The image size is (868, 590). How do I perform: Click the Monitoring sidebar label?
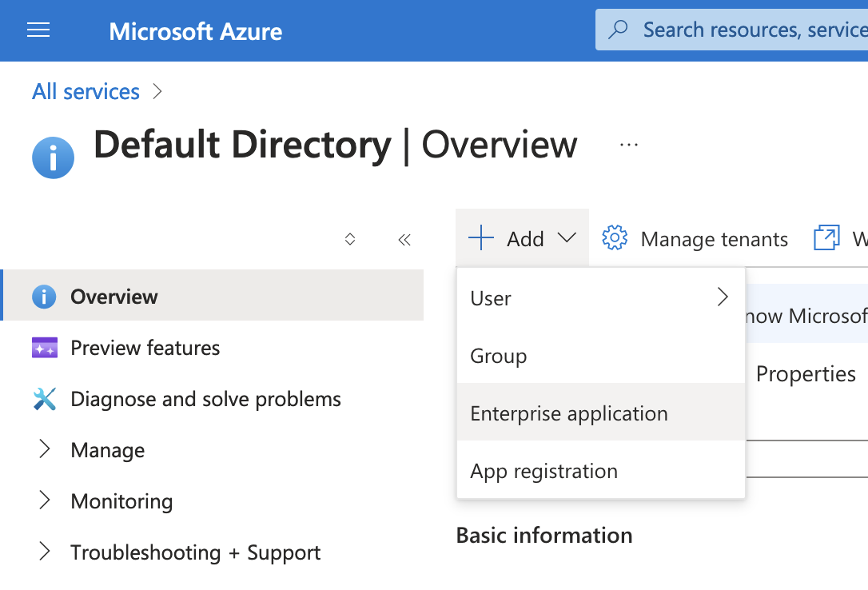point(121,501)
